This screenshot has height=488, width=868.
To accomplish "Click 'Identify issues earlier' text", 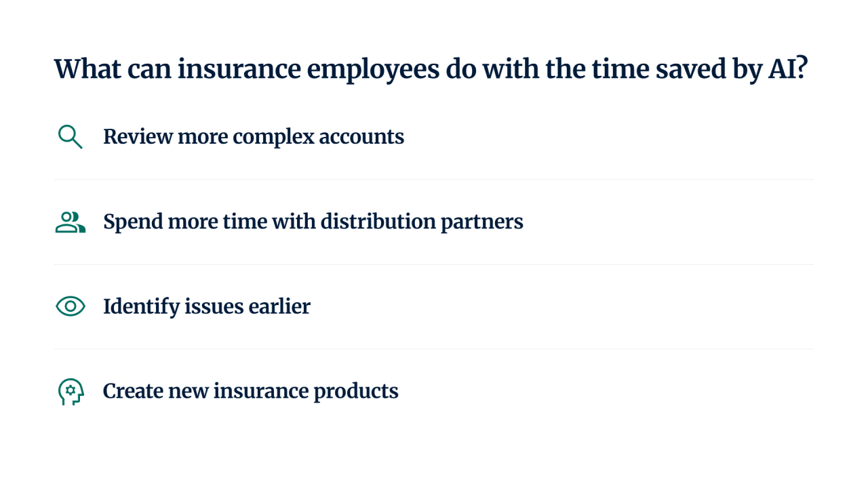I will pos(207,306).
